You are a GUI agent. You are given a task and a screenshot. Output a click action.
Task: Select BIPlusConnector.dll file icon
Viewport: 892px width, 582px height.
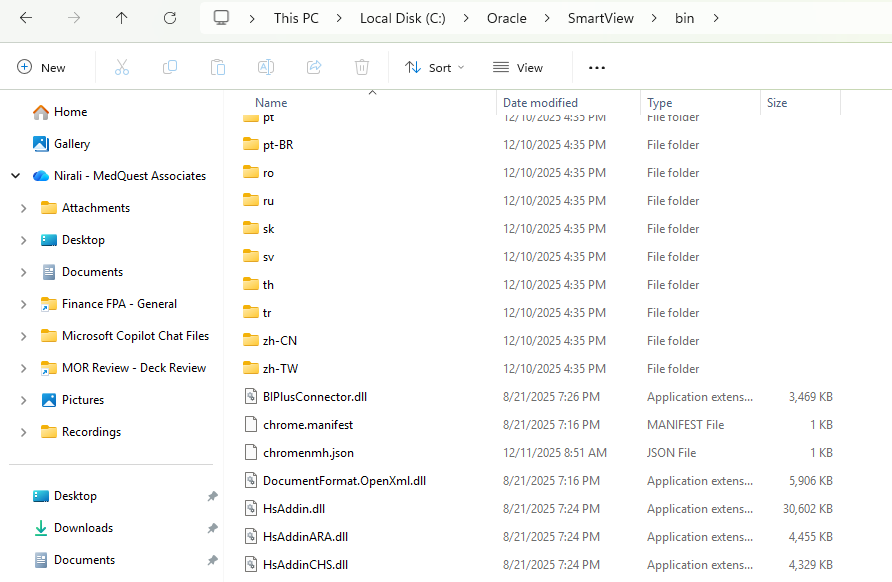pos(251,396)
